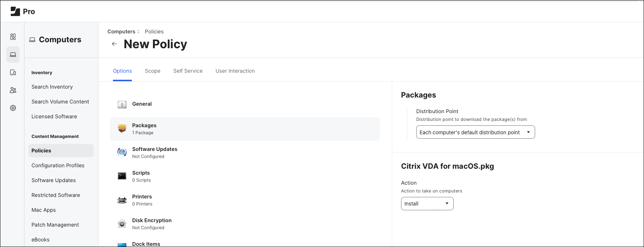The image size is (644, 247).
Task: Go to Search Inventory
Action: [x=52, y=87]
